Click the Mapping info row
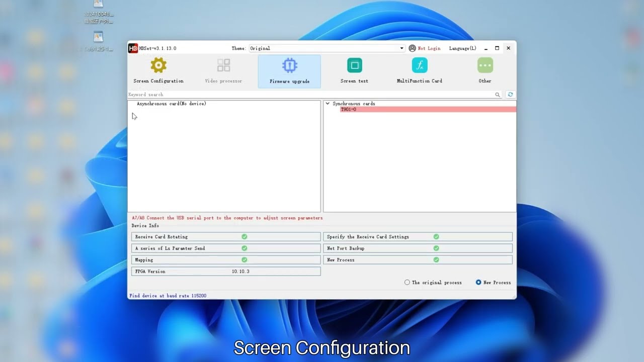Screen dimensions: 644x362 point(226,259)
